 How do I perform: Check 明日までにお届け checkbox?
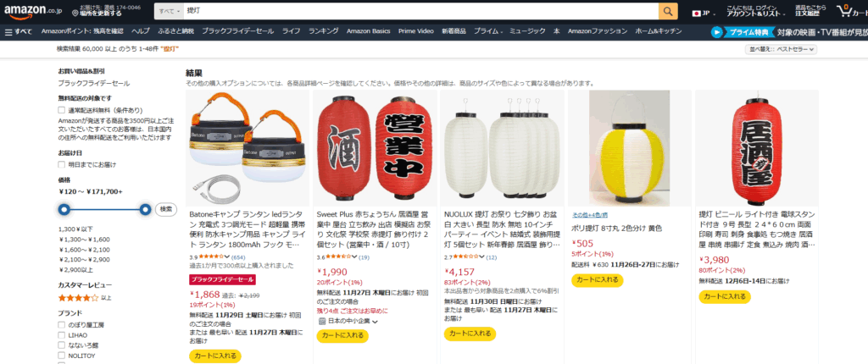[61, 164]
